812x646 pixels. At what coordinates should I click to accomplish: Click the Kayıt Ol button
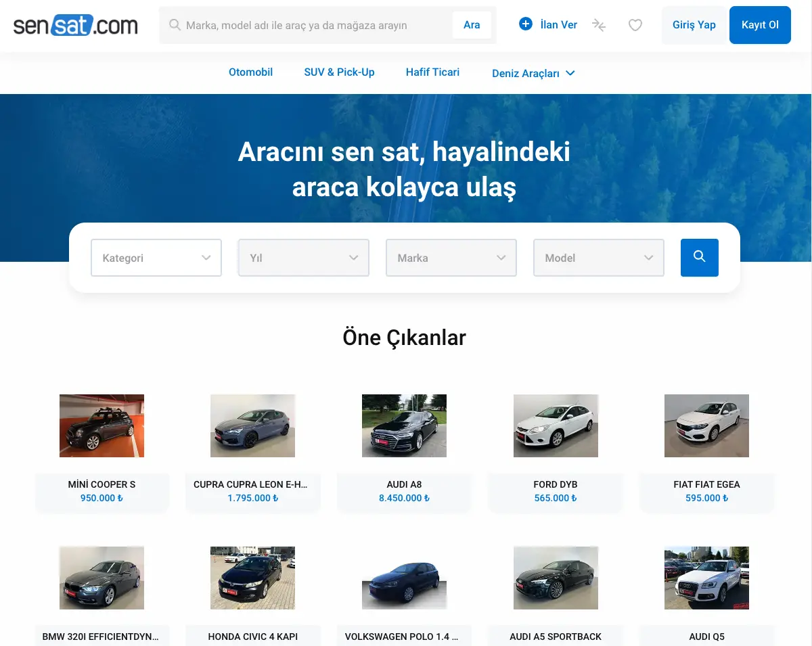tap(760, 25)
